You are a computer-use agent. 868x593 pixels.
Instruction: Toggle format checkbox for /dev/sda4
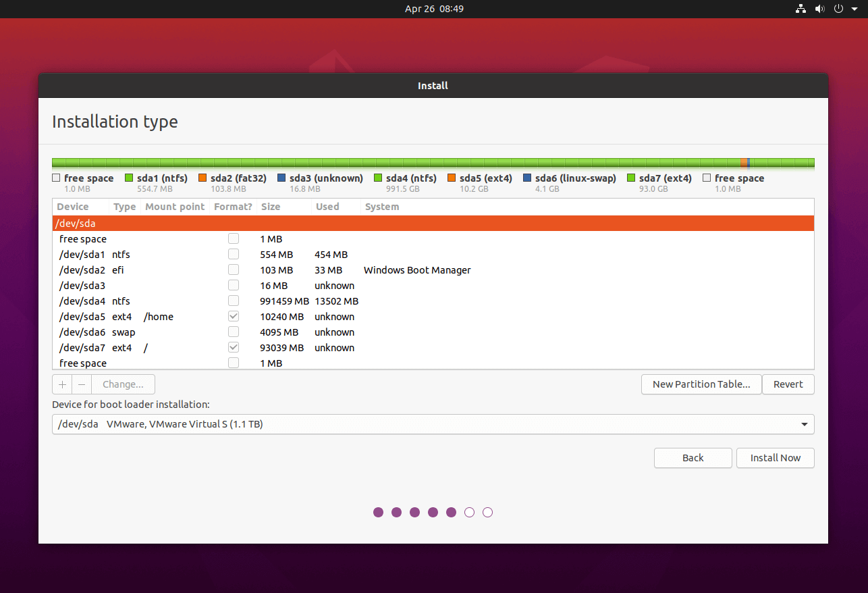[x=234, y=301]
